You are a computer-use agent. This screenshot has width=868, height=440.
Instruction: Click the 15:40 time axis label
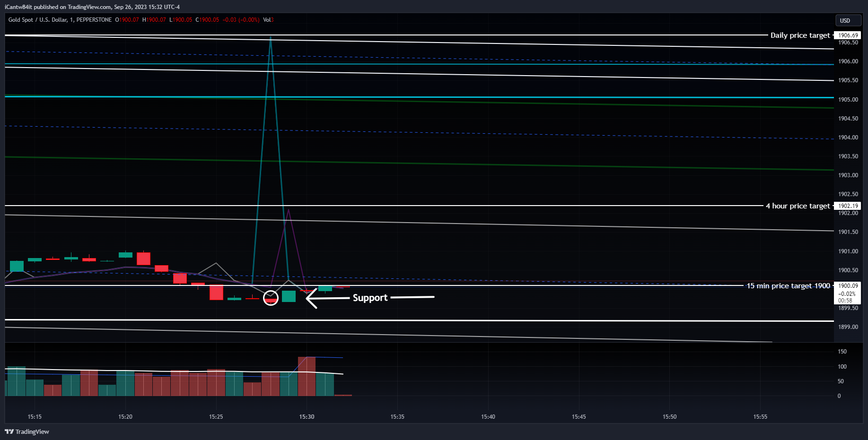click(488, 417)
